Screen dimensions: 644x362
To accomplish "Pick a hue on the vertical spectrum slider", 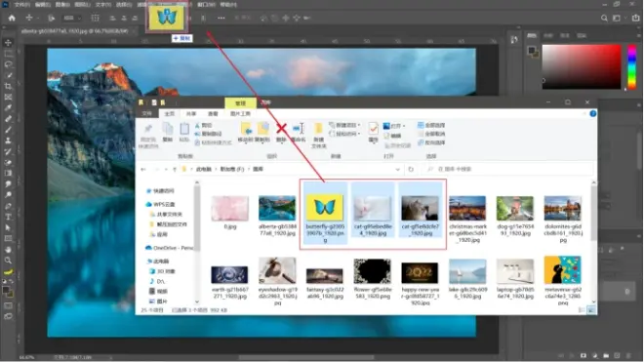I will click(632, 66).
